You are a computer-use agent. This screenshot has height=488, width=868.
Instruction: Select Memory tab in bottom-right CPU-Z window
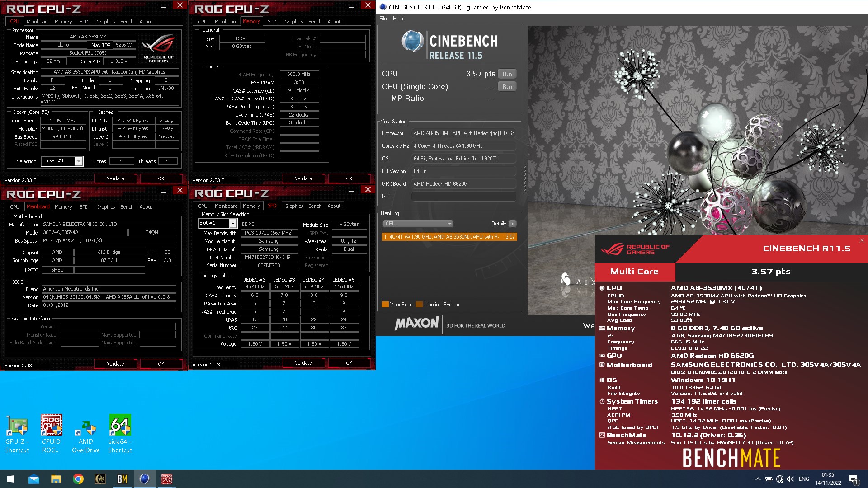[x=251, y=206]
